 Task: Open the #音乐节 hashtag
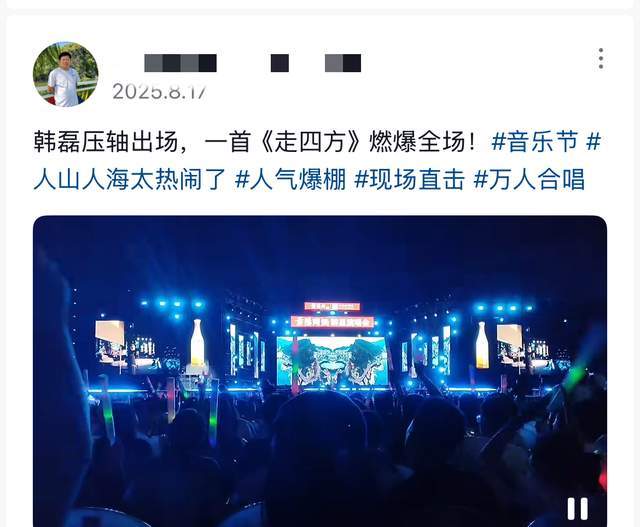[536, 142]
